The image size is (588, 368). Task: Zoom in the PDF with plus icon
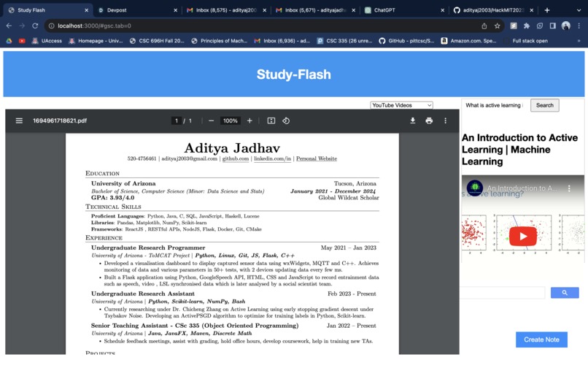pos(249,120)
